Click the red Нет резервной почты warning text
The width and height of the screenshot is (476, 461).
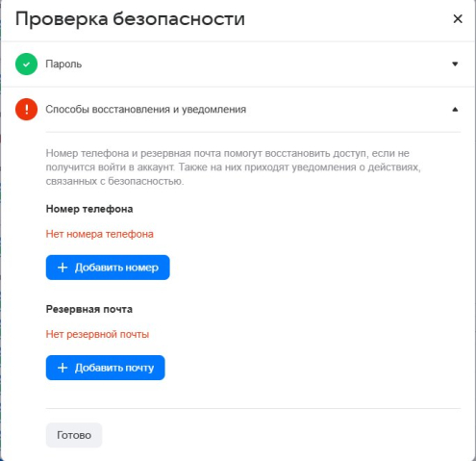click(x=97, y=334)
